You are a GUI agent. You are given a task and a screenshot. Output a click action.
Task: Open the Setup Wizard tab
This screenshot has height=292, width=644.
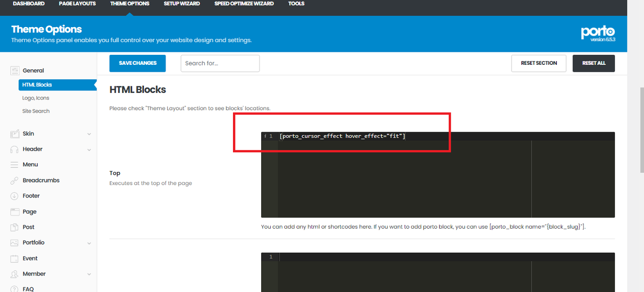[182, 4]
